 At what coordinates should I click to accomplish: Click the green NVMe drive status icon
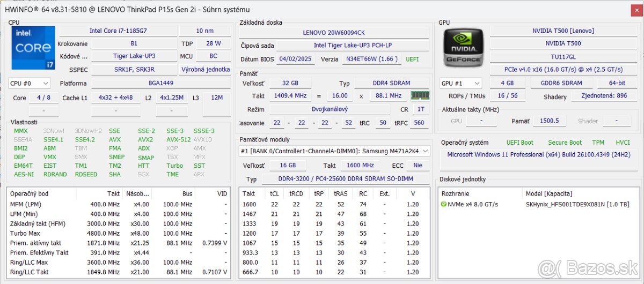444,204
